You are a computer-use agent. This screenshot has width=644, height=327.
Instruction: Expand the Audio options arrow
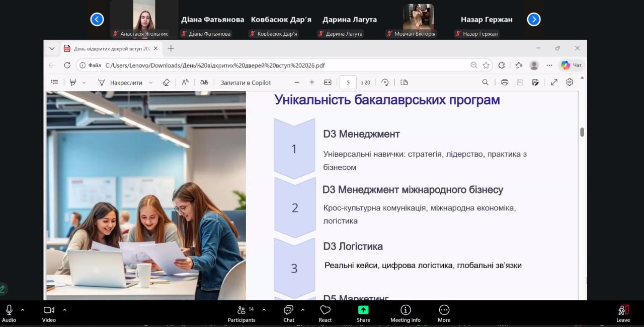(23, 310)
